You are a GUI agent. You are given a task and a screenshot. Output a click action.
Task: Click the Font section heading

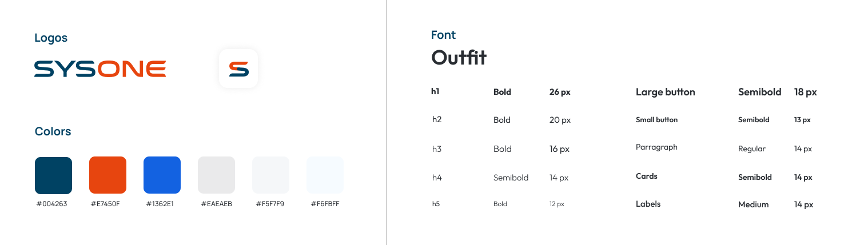tap(443, 35)
